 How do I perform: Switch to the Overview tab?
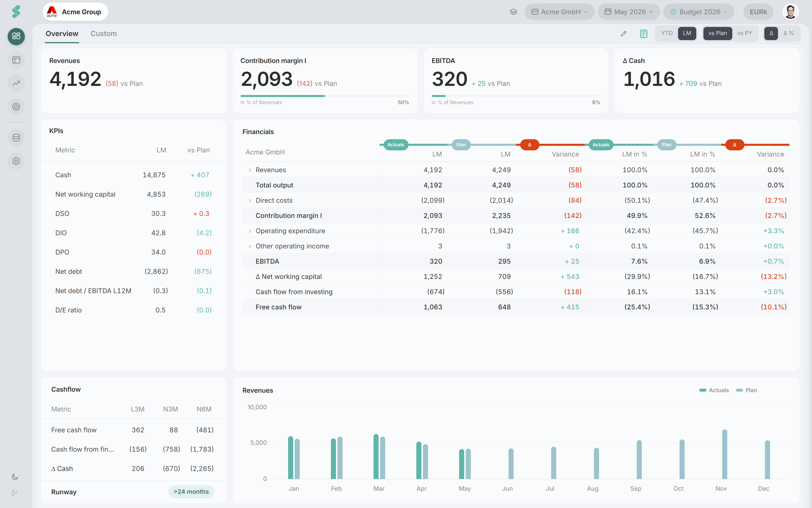62,34
